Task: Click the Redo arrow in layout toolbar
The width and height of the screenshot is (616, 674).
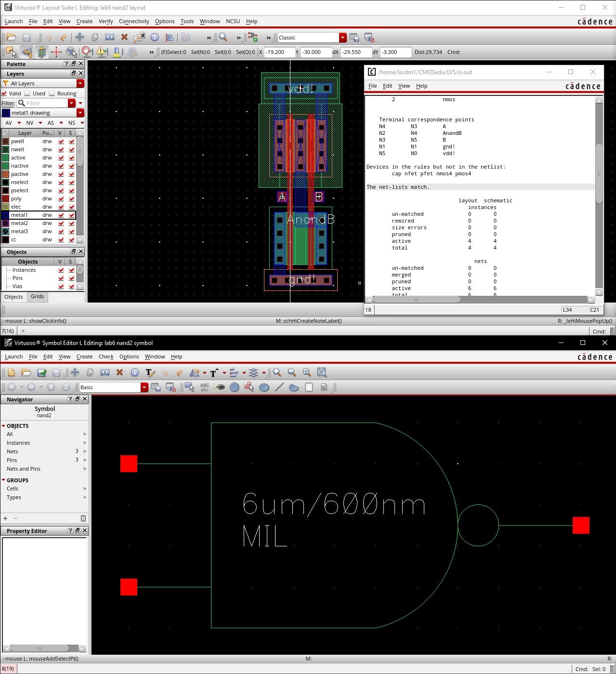Action: (64, 38)
